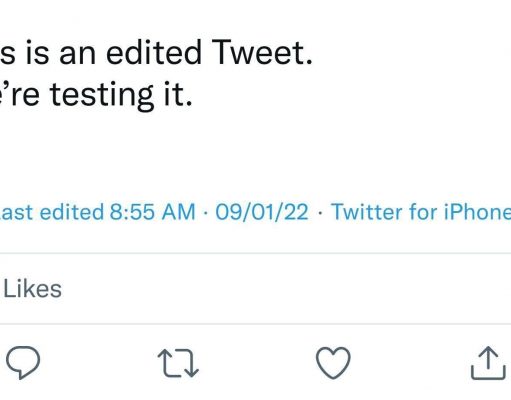This screenshot has height=400, width=511.
Task: Open the 'Twitter for iPhone' source link
Action: click(x=421, y=212)
